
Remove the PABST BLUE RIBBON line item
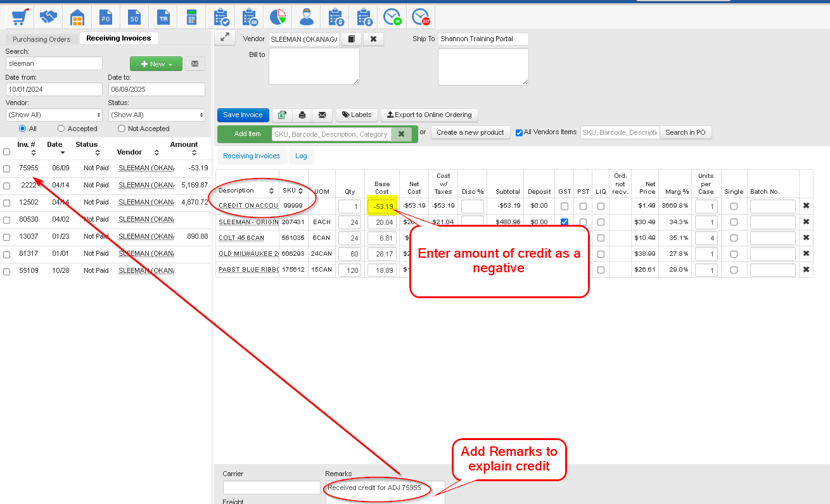pos(806,269)
